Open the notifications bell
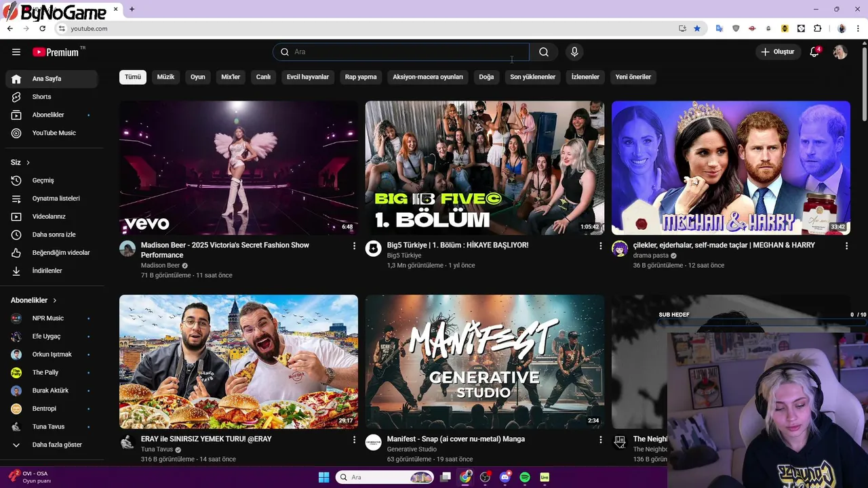868x488 pixels. click(815, 52)
